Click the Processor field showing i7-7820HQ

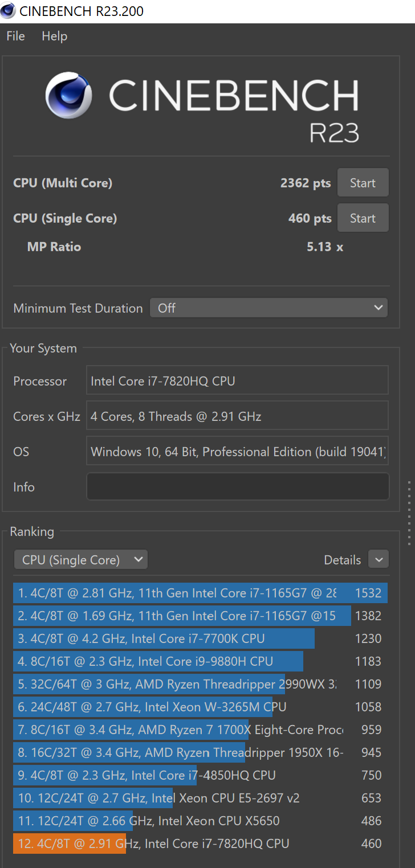coord(237,380)
